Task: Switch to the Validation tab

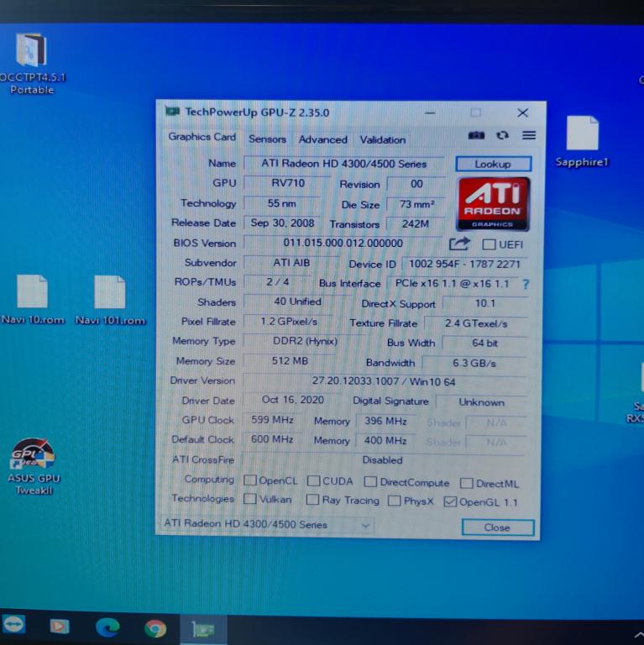Action: coord(383,140)
